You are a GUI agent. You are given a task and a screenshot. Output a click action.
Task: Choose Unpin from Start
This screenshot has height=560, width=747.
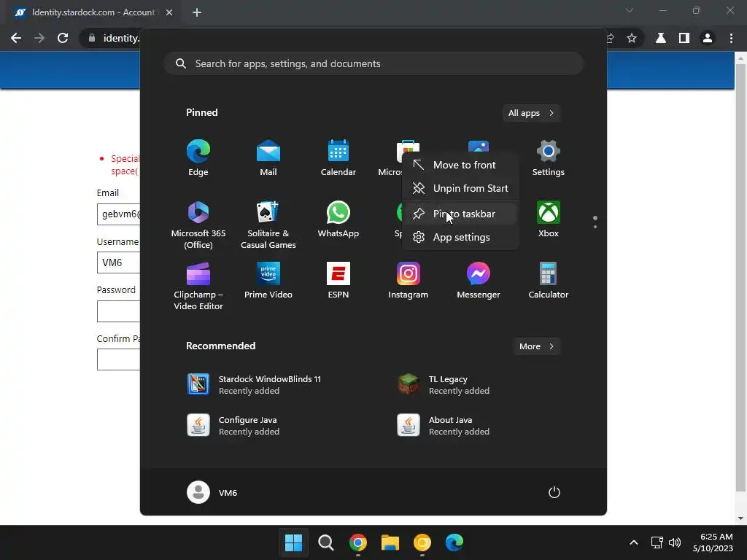tap(460, 188)
